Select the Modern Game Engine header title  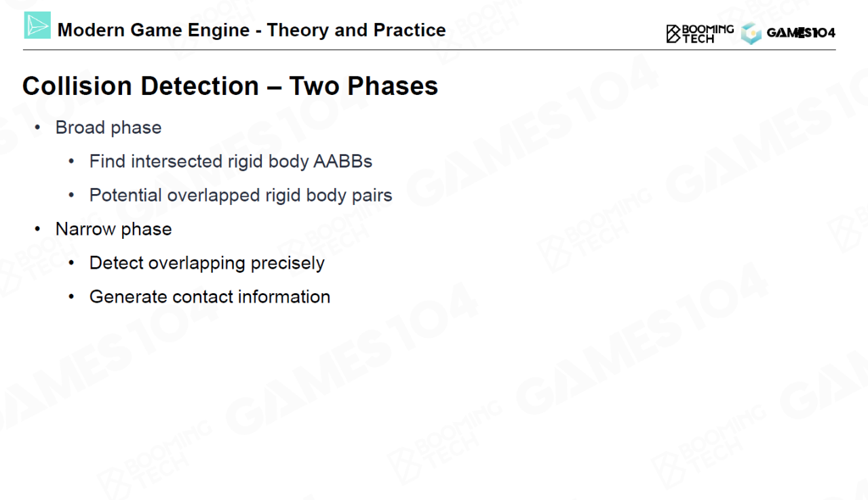coord(252,31)
